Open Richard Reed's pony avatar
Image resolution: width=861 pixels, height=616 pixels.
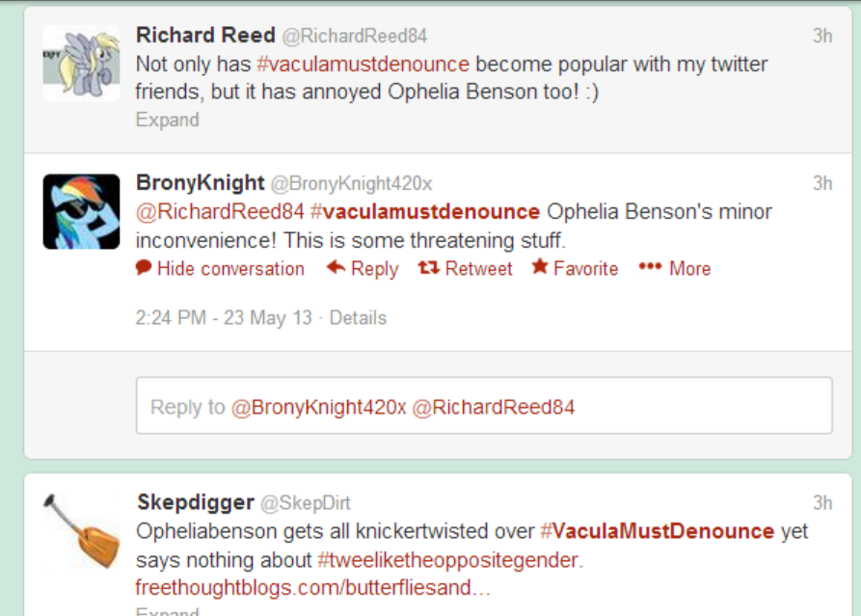pyautogui.click(x=81, y=64)
